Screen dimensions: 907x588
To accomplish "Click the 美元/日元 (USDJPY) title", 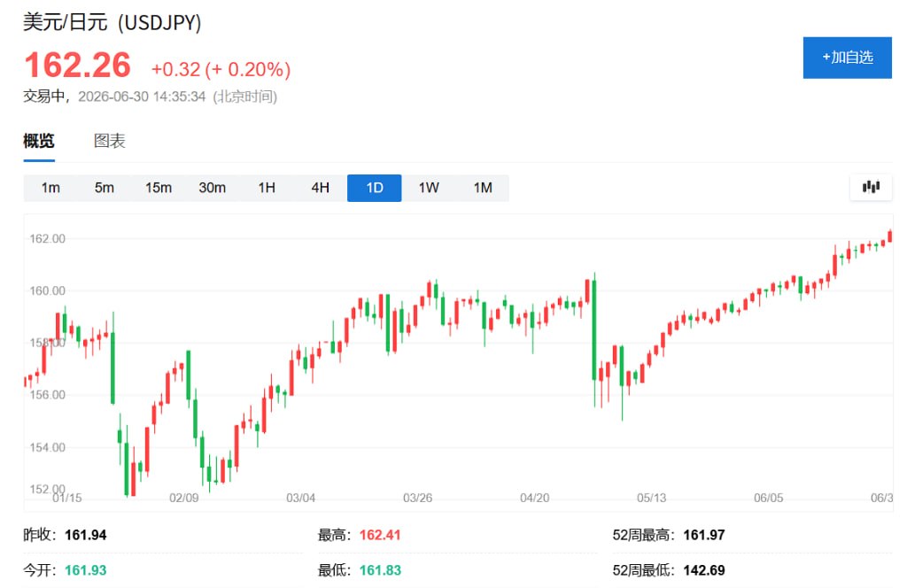I will click(x=112, y=22).
